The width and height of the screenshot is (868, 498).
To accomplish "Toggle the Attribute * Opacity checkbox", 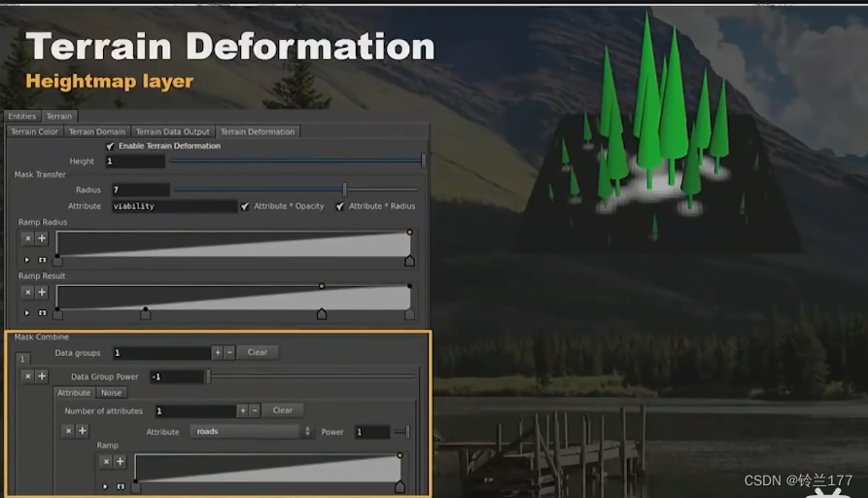I will tap(245, 206).
